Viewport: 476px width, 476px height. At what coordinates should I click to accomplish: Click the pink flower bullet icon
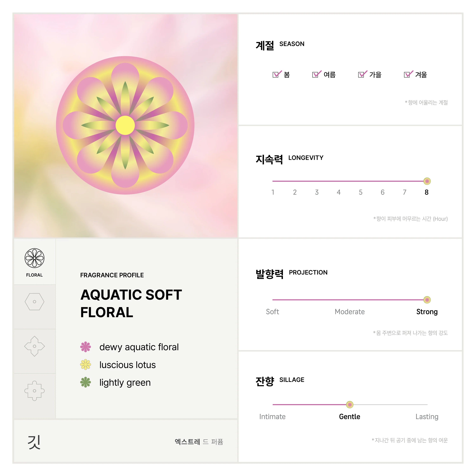click(86, 347)
